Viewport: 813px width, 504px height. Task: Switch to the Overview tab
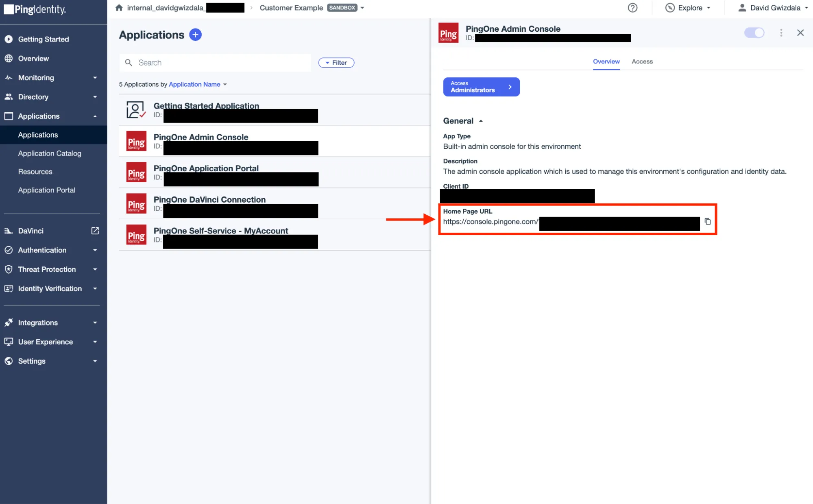(x=606, y=61)
